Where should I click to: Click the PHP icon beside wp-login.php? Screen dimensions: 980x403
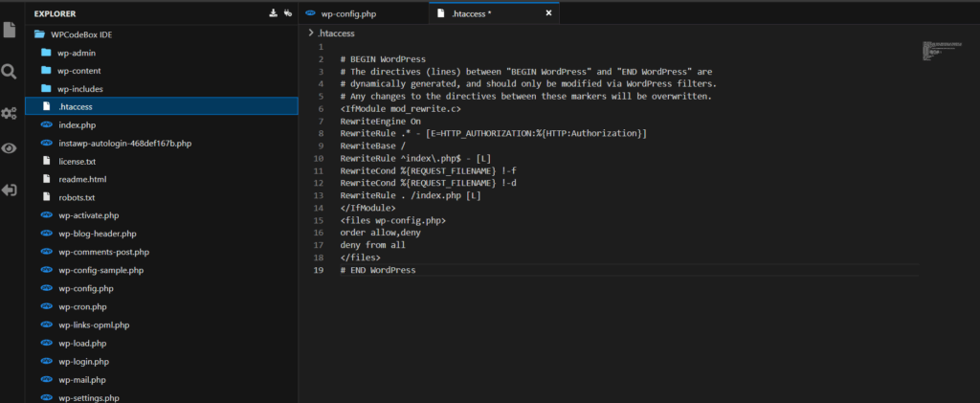point(46,361)
